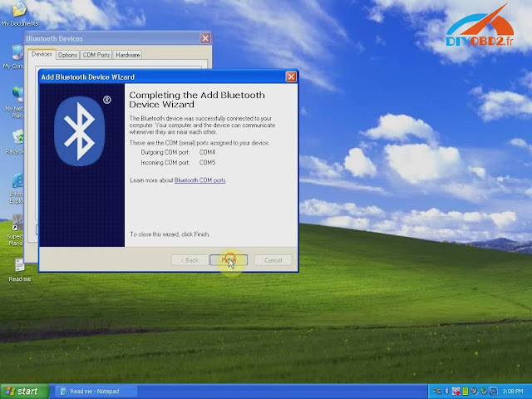Click the tray icon with the red dot
The image size is (532, 399).
(x=456, y=392)
